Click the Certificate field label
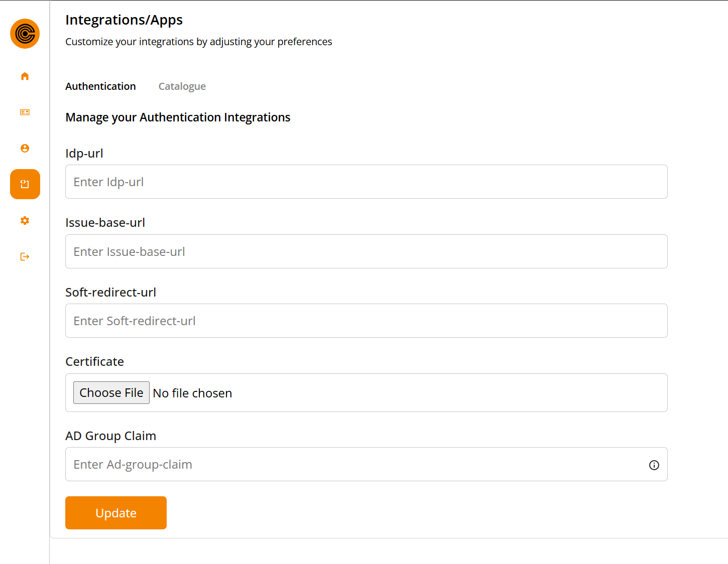The image size is (728, 564). pyautogui.click(x=94, y=362)
